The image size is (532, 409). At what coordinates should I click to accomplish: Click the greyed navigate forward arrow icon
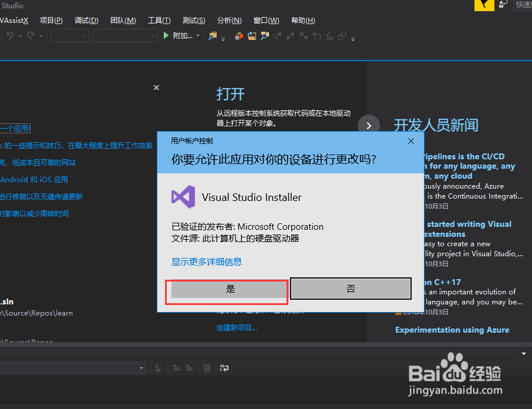point(304,36)
